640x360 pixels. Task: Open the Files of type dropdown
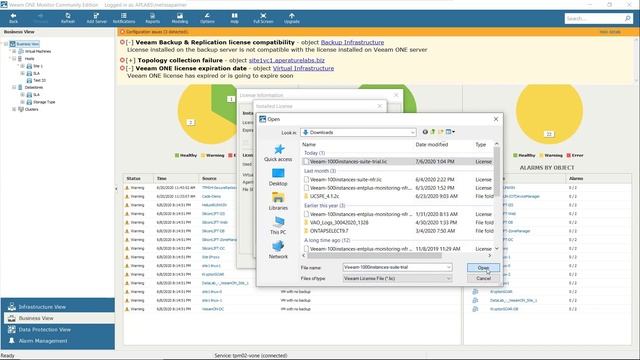click(x=397, y=278)
